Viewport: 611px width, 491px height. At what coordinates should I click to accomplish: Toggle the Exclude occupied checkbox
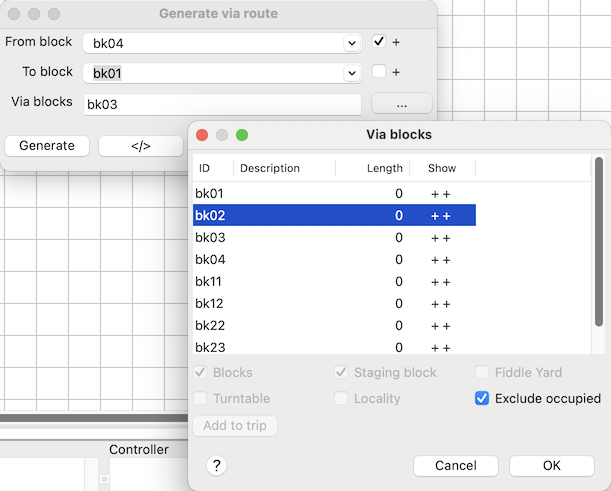[x=482, y=398]
